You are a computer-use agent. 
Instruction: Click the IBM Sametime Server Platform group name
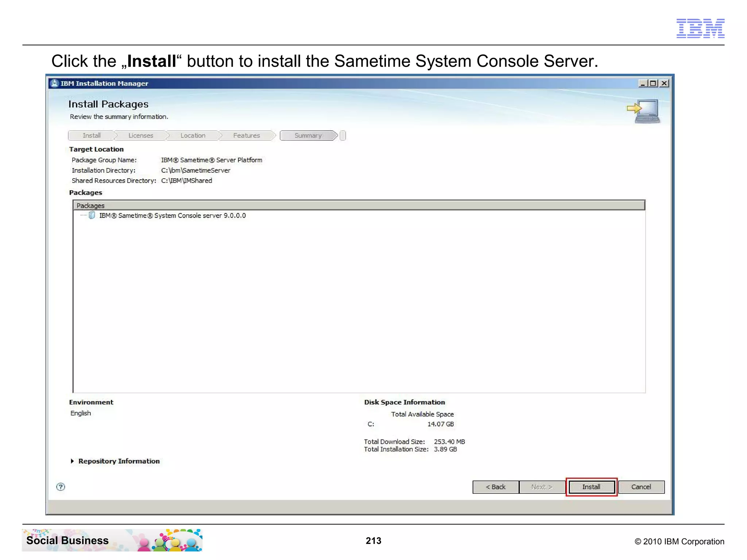[x=212, y=160]
